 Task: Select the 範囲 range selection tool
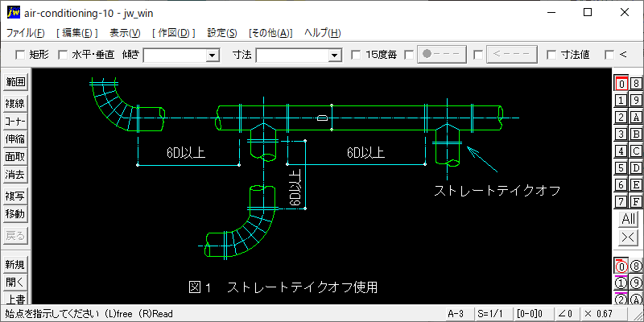pyautogui.click(x=15, y=82)
